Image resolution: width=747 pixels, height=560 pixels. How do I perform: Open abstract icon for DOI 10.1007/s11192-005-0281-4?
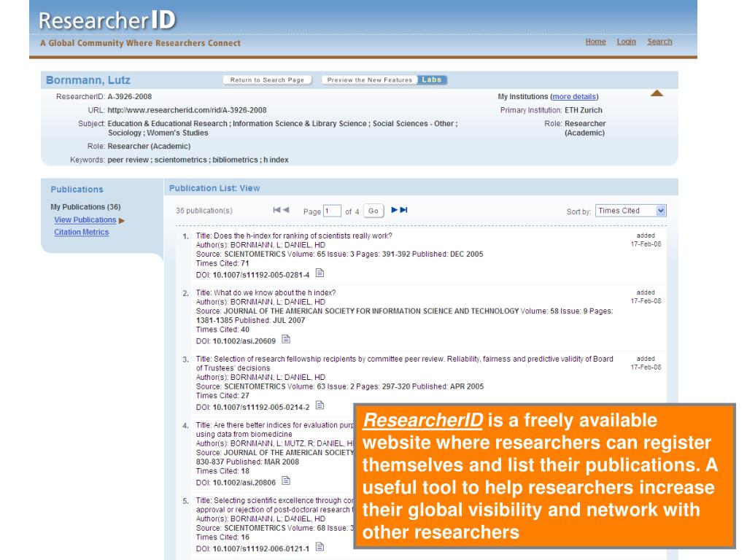[320, 273]
